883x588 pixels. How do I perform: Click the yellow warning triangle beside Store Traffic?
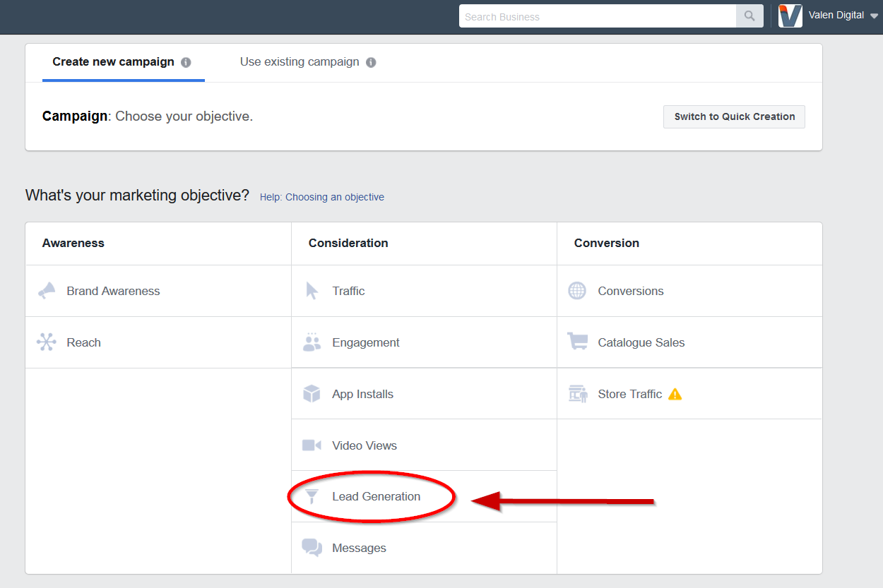[x=675, y=394]
